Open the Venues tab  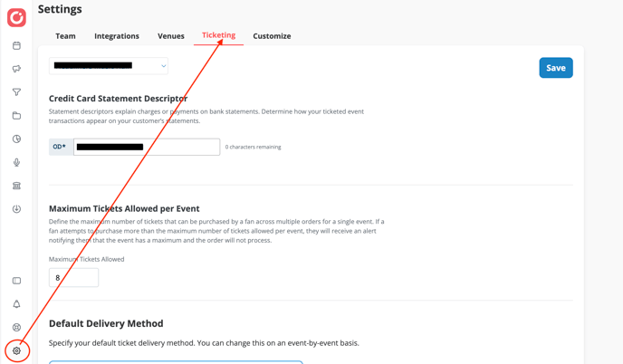(171, 36)
